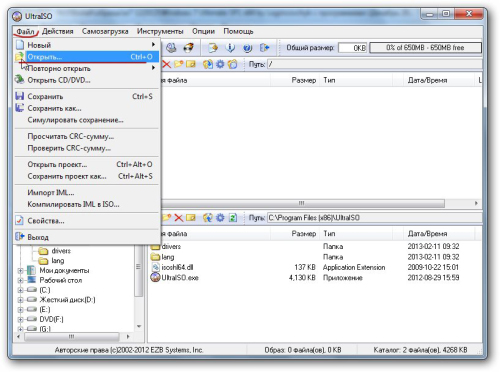500x372 pixels.
Task: Select Компилировать IML в ISO... entry
Action: coord(87,204)
